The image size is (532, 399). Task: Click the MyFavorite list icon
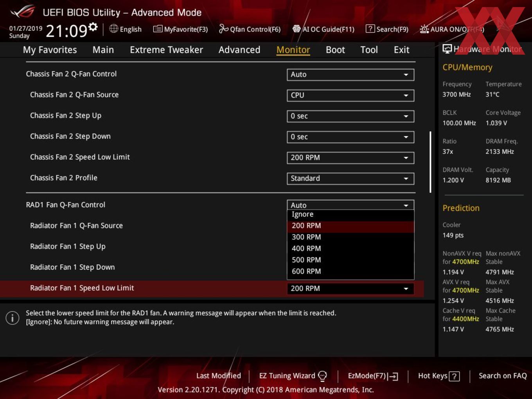[158, 29]
